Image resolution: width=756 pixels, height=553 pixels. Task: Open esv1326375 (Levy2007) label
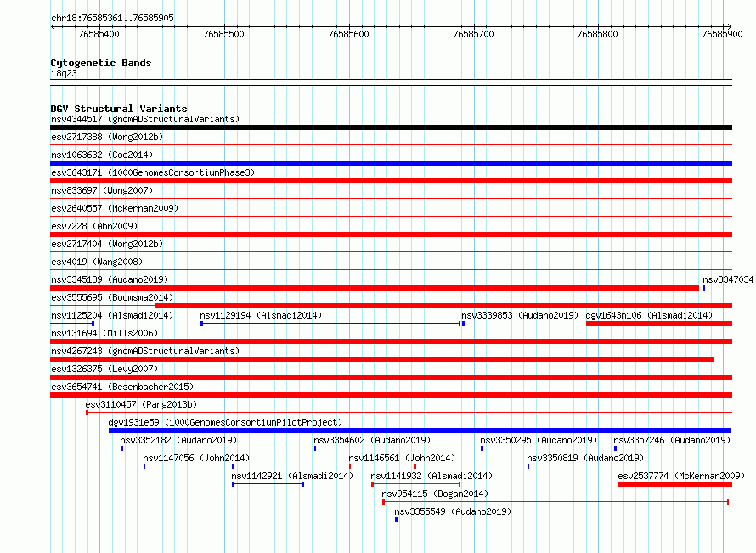104,369
